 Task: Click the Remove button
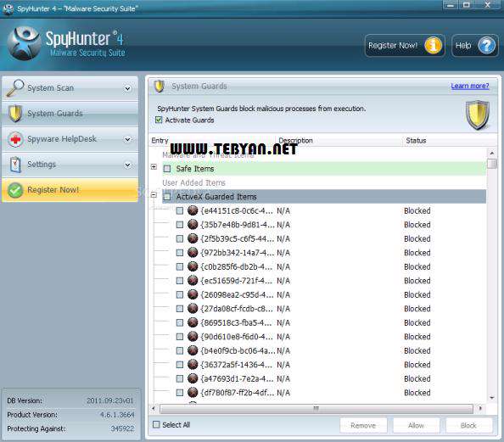363,425
